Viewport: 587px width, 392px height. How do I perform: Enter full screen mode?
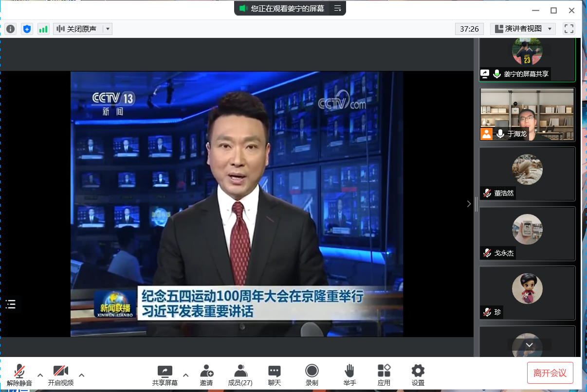[x=569, y=29]
